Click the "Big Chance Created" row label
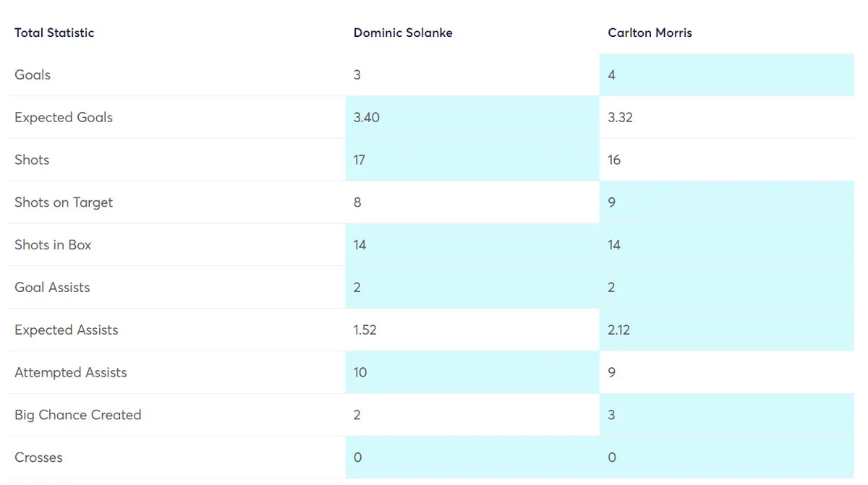This screenshot has height=485, width=868. tap(78, 415)
